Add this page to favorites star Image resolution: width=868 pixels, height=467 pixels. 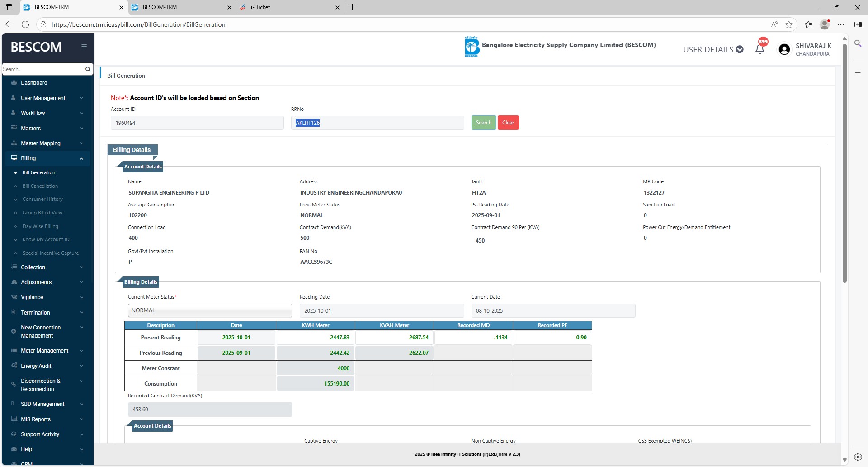coord(789,24)
